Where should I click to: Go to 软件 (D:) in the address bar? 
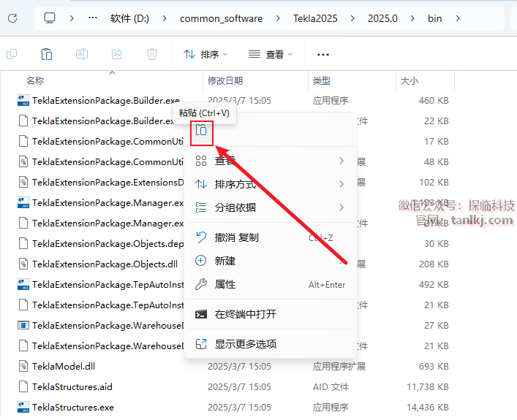tap(129, 18)
